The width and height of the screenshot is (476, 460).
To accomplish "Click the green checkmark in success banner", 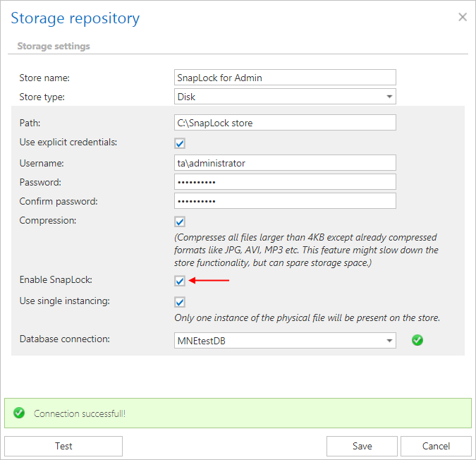I will pyautogui.click(x=19, y=413).
